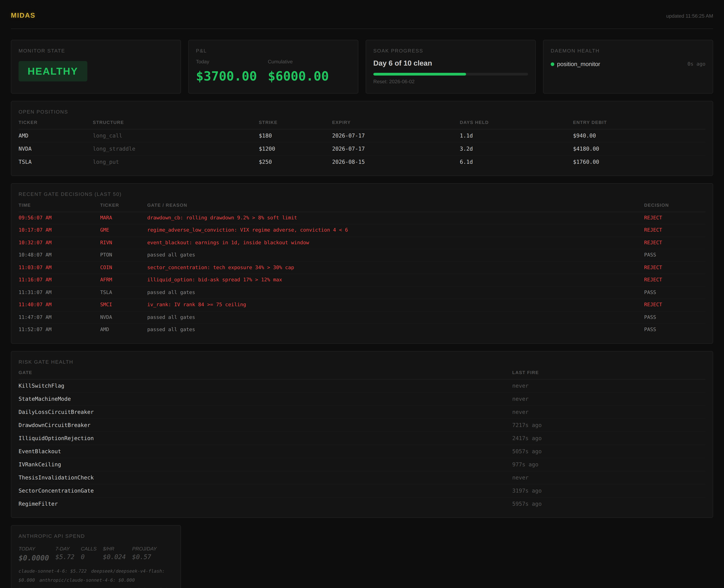
Task: Select the IVRankCeiling gate
Action: tap(40, 465)
